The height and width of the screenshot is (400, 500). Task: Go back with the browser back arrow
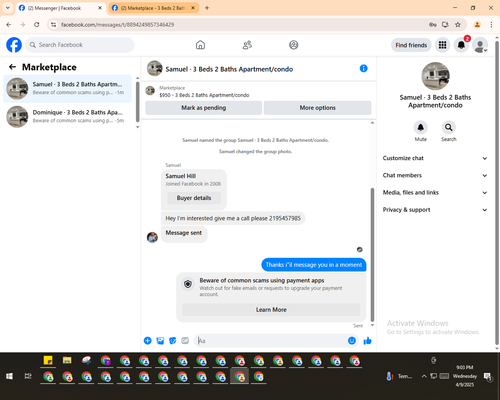(9, 25)
